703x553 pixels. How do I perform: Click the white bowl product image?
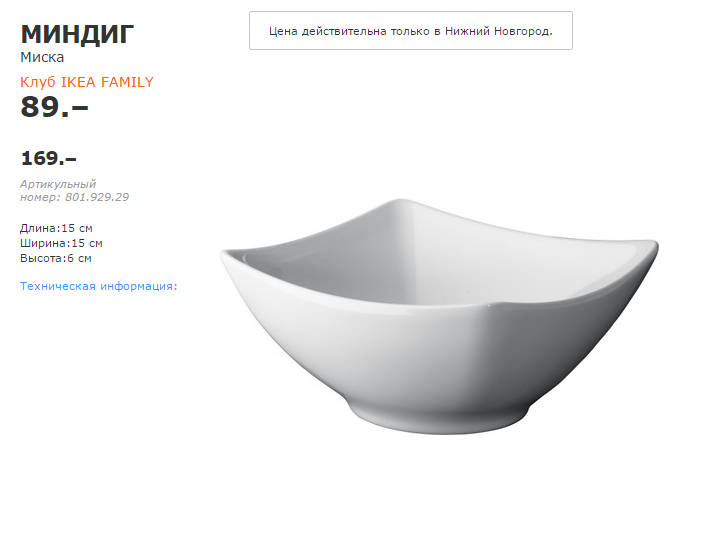439,316
